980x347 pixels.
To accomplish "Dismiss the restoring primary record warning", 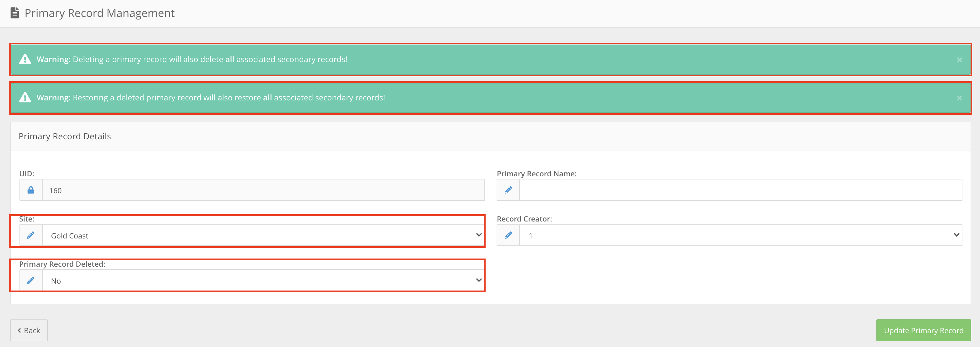I will (959, 98).
